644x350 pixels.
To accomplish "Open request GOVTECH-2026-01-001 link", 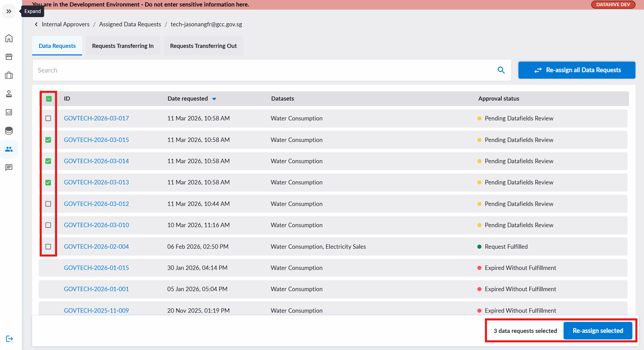I will [x=96, y=289].
